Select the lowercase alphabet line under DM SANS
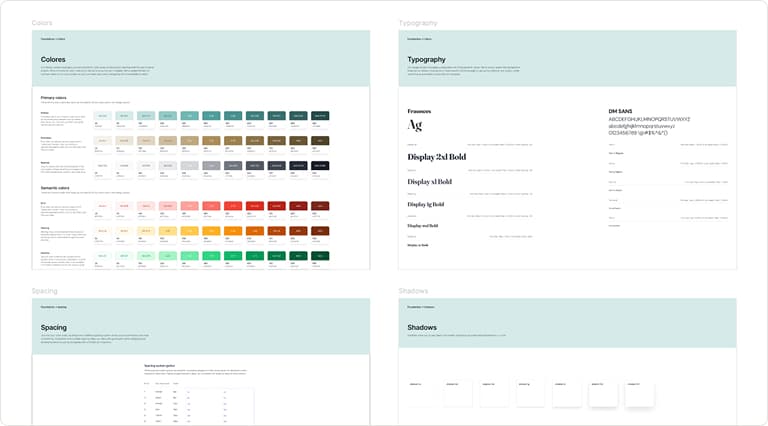Viewport: 768px width, 426px height. [x=641, y=126]
